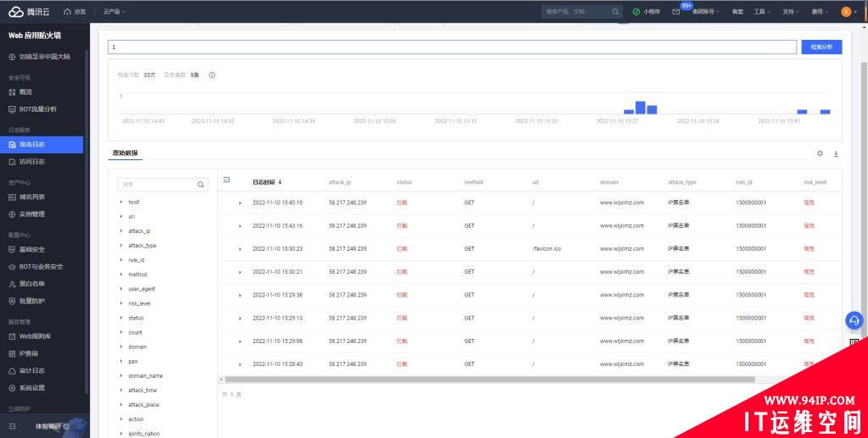Expand the domain_name field
Viewport: 868px width, 438px height.
121,376
